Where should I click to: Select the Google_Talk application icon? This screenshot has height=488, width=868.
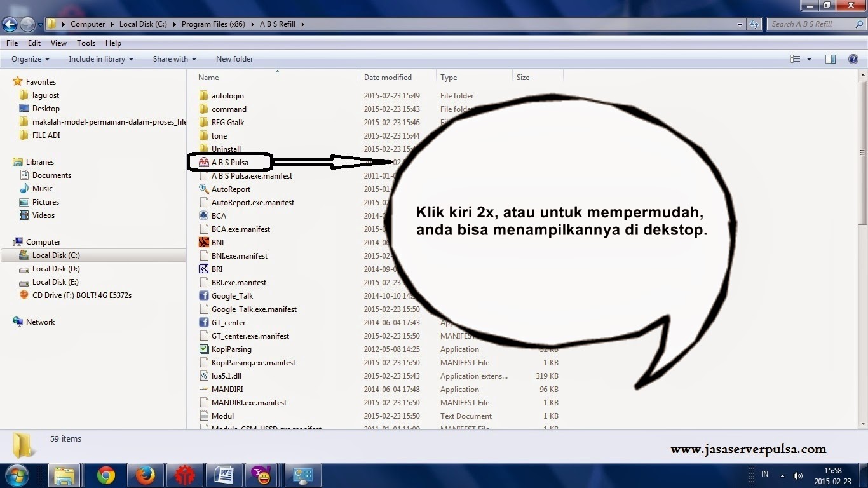click(203, 295)
